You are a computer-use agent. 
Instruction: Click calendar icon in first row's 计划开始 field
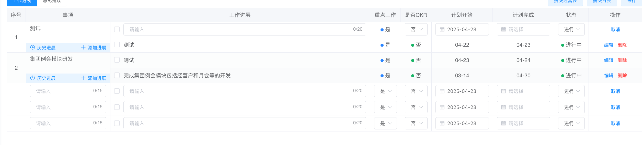point(442,30)
